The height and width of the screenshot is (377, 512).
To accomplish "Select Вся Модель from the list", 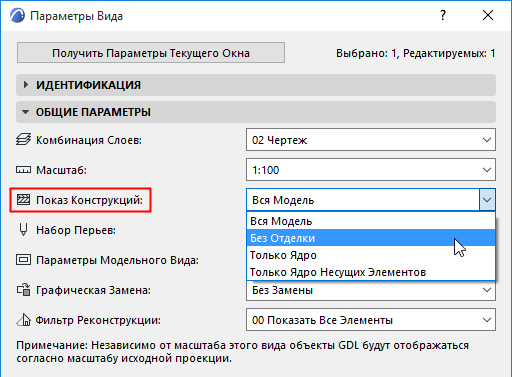I will tap(371, 221).
